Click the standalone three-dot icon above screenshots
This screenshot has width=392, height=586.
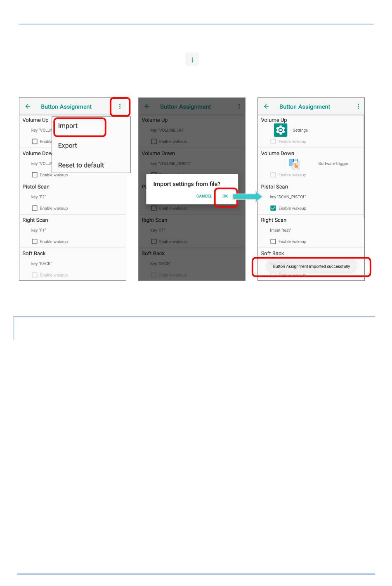192,60
